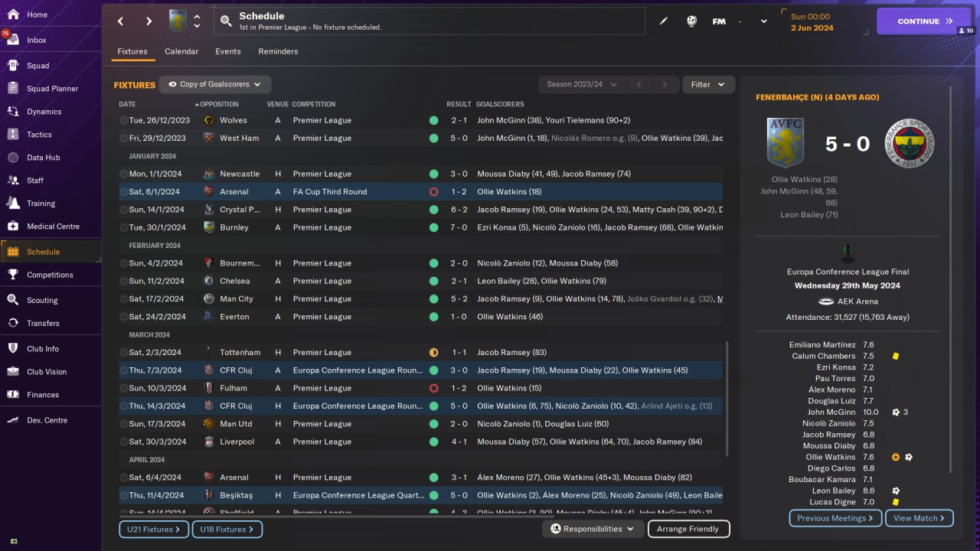
Task: Open the Finances icon
Action: [13, 395]
